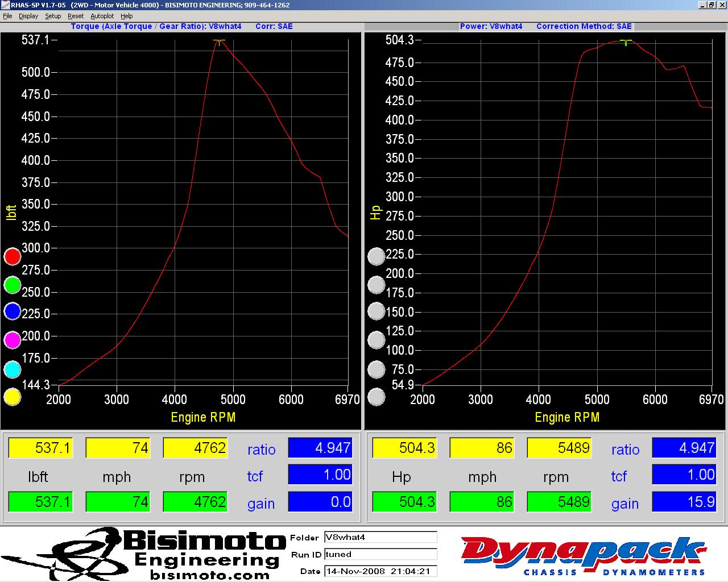Click the Bisimoto Engineering logo

142,554
